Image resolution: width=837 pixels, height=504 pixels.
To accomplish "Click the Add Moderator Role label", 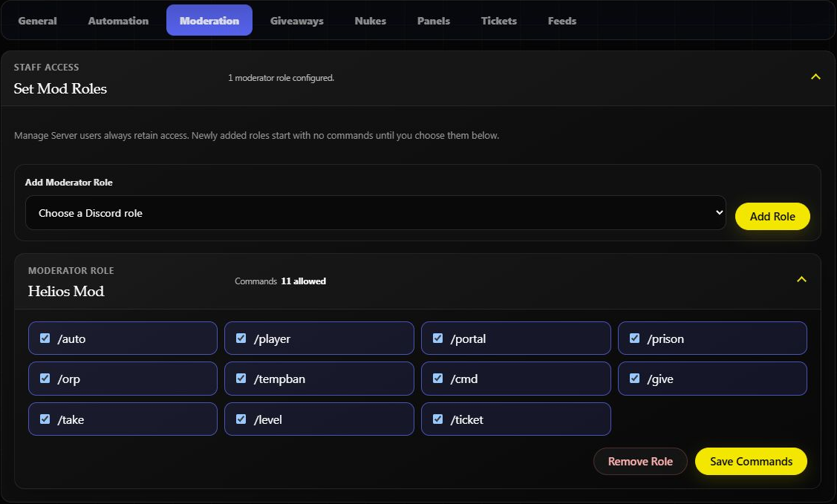I will (69, 183).
